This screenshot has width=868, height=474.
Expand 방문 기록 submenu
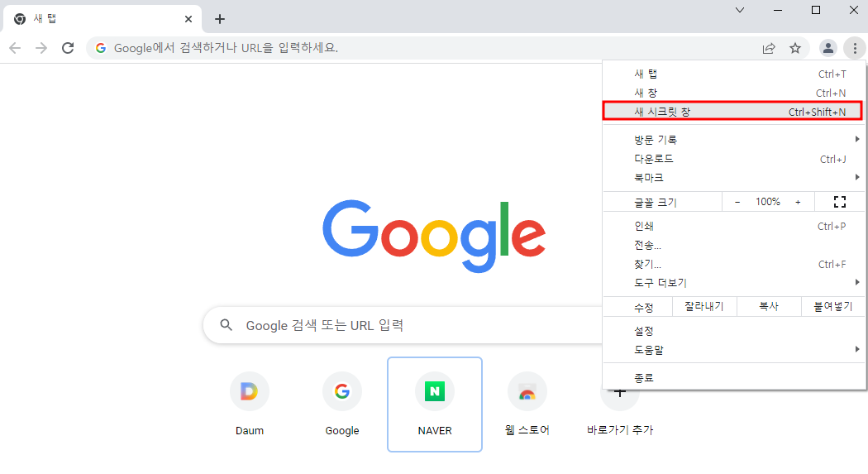pyautogui.click(x=734, y=140)
